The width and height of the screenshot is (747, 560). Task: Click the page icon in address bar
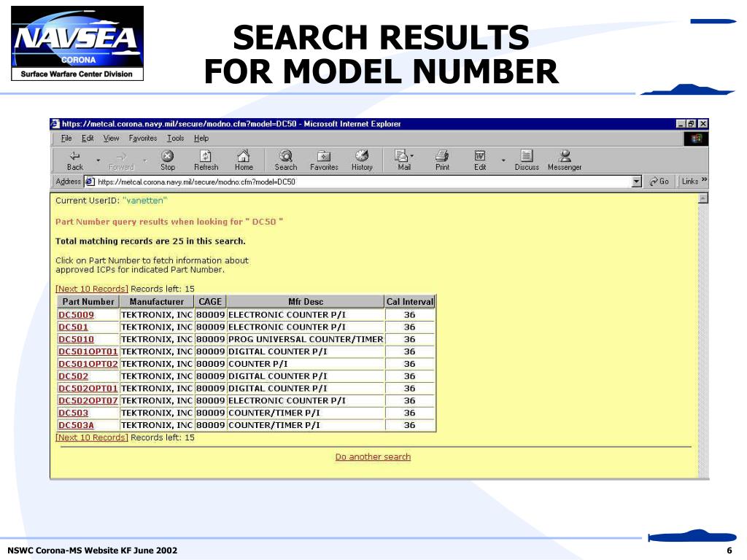[90, 182]
